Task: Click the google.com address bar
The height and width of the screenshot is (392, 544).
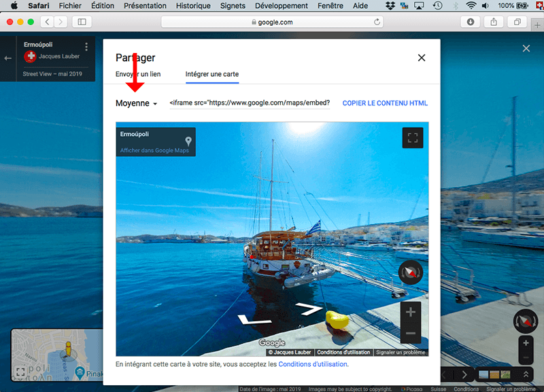Action: 272,22
